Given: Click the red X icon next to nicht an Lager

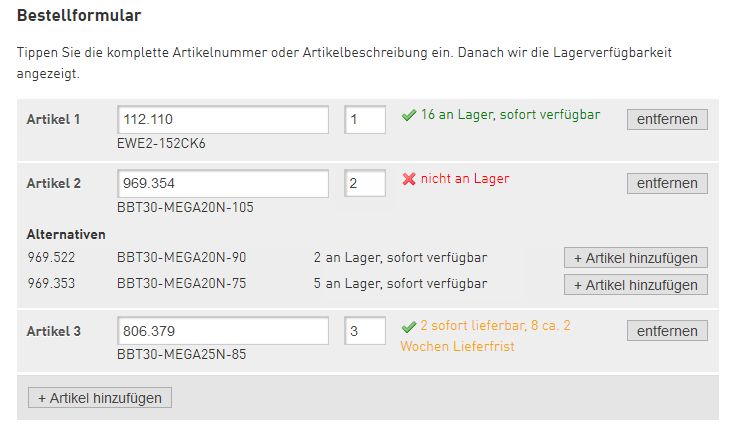Looking at the screenshot, I should (x=409, y=179).
